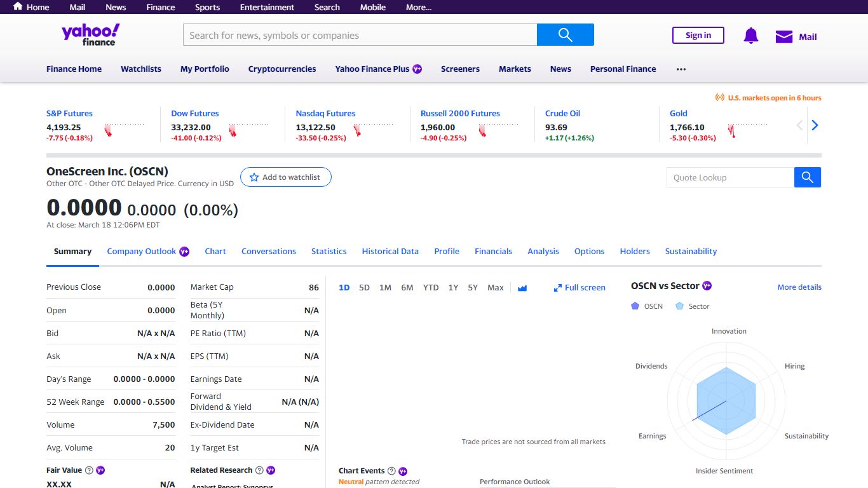Open Crude Oil quote link

tap(562, 113)
